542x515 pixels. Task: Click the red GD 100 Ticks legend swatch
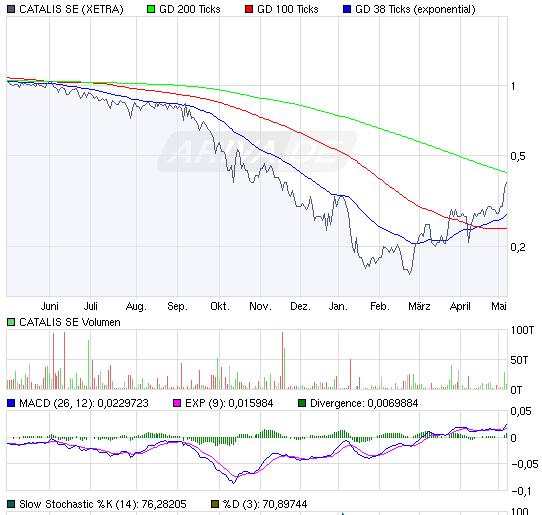[249, 9]
